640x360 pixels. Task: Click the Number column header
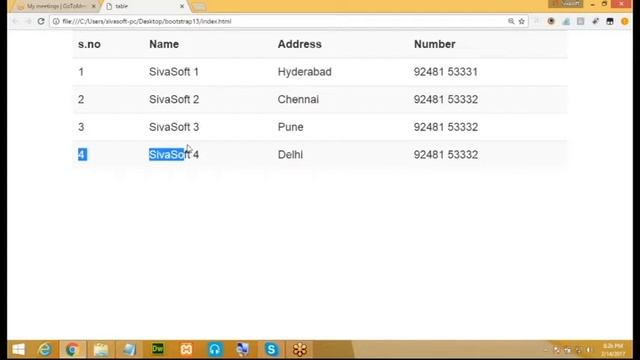tap(435, 44)
